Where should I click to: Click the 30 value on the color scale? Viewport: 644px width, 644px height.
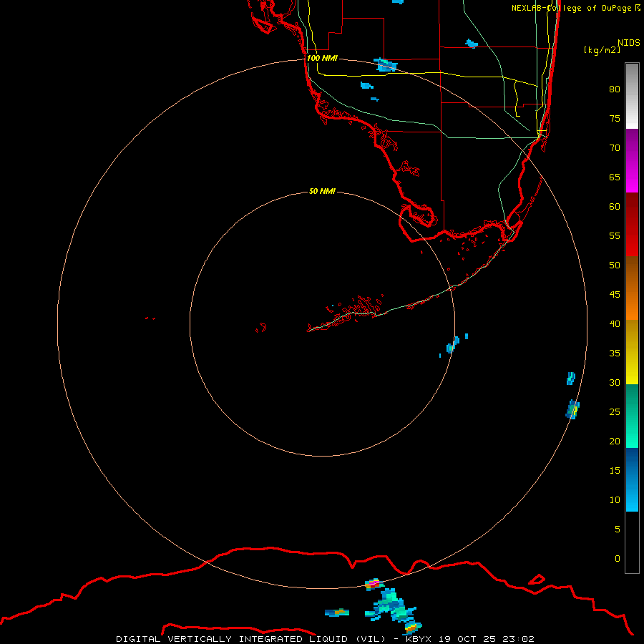pyautogui.click(x=615, y=383)
